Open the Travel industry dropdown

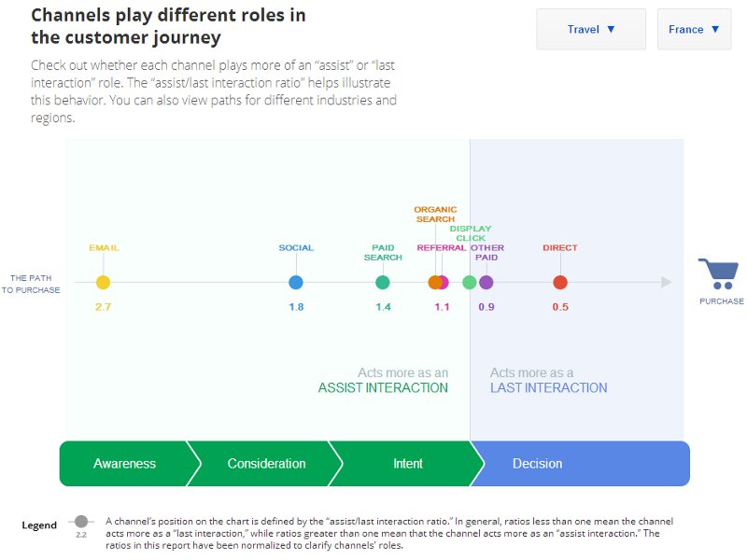click(x=591, y=29)
